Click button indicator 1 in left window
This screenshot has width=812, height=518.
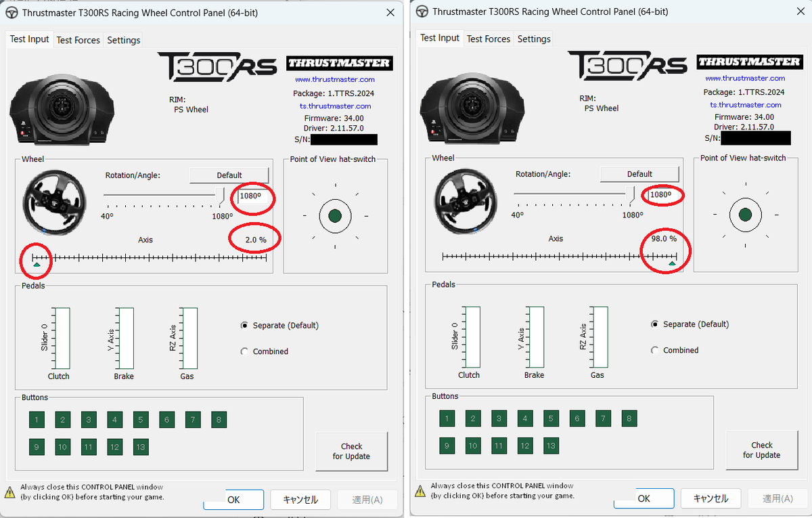[37, 420]
